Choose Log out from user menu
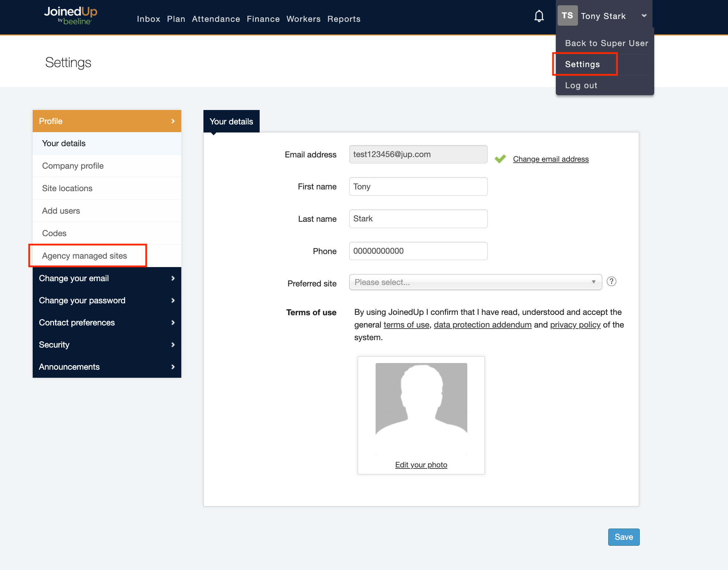Viewport: 728px width, 570px height. (x=581, y=85)
